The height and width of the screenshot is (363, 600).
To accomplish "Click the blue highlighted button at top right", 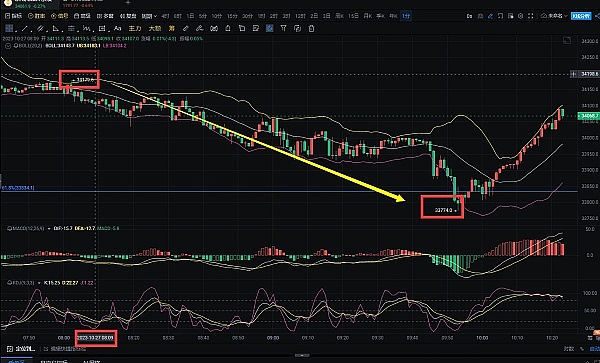I will tap(581, 16).
